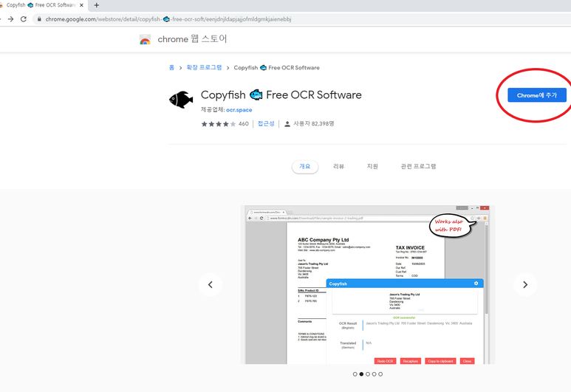Show the previous screenshot with left arrow
This screenshot has height=392, width=571.
210,285
